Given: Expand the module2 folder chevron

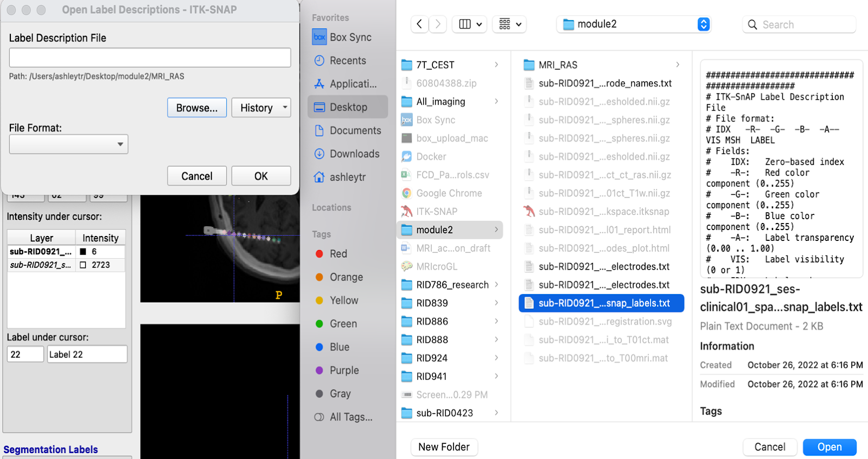Looking at the screenshot, I should point(496,229).
